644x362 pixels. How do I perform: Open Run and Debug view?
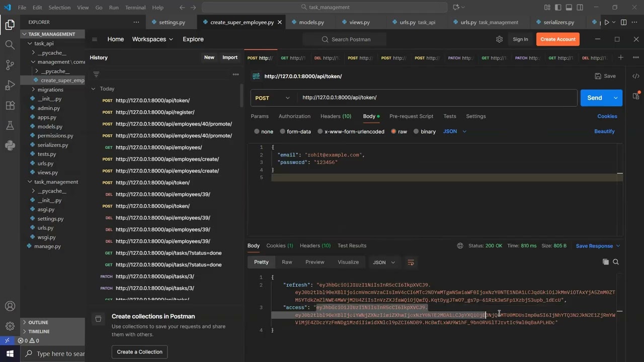[10, 85]
